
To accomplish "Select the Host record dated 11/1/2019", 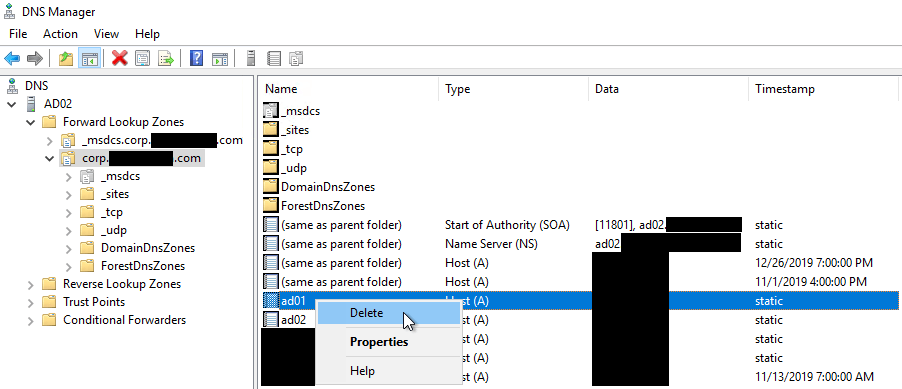I will tap(580, 282).
